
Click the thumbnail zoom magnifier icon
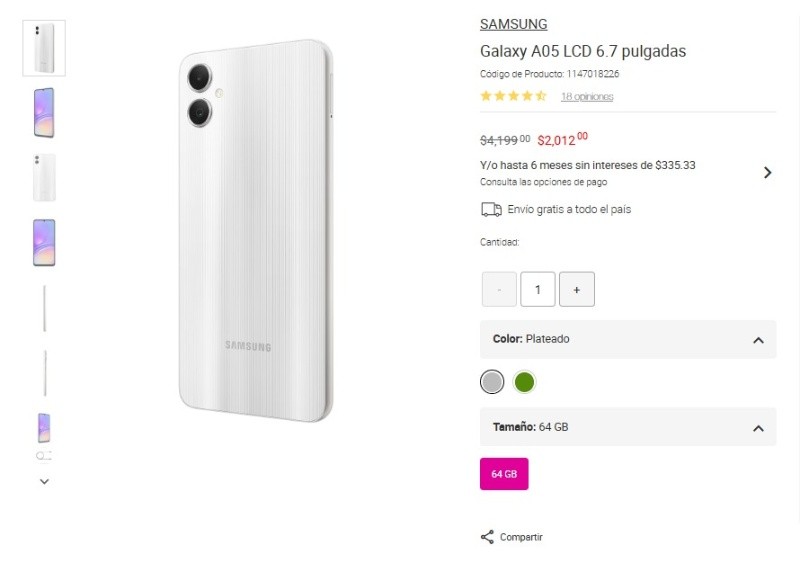pyautogui.click(x=43, y=456)
